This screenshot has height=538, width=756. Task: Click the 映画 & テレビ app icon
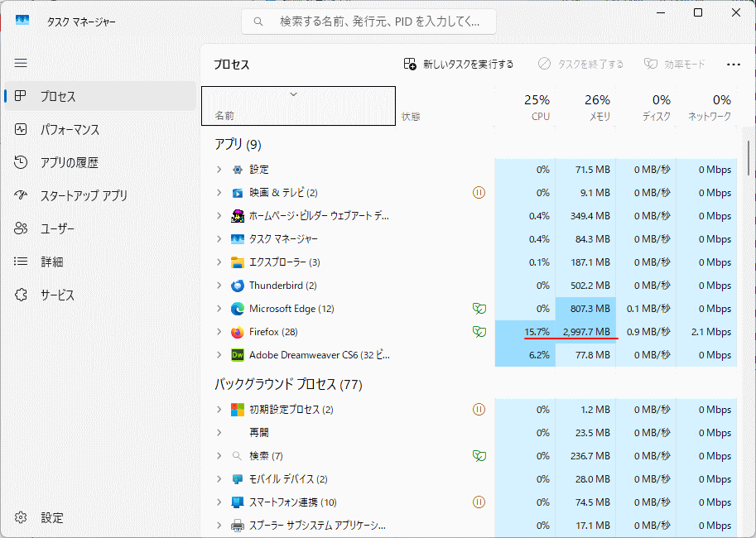click(x=237, y=193)
